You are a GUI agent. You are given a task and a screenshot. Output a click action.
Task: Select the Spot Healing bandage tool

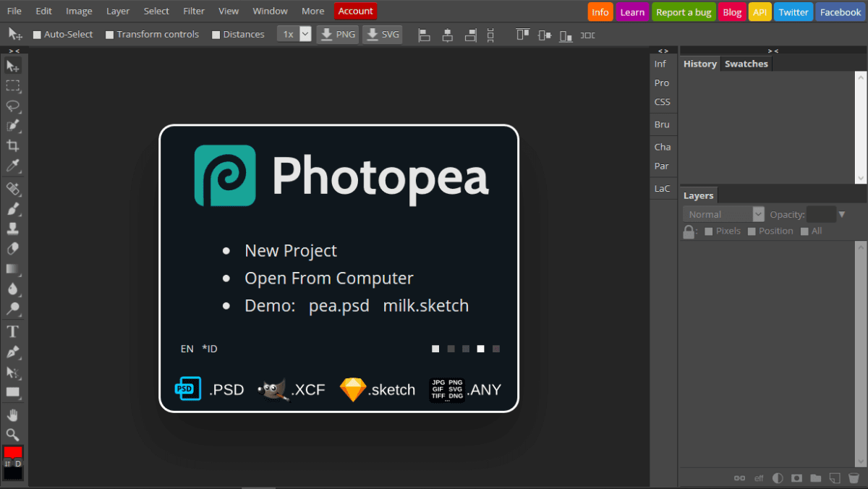click(x=12, y=190)
